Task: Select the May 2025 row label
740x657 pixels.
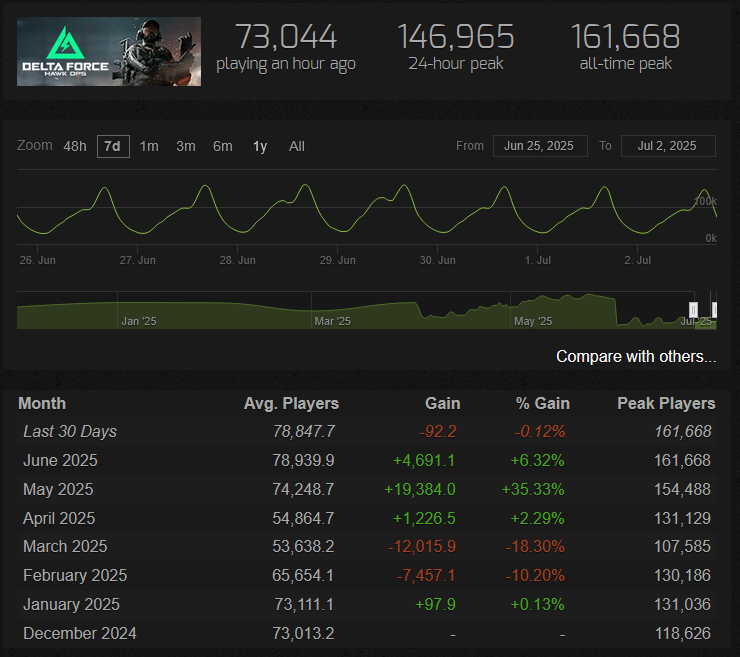Action: tap(58, 489)
